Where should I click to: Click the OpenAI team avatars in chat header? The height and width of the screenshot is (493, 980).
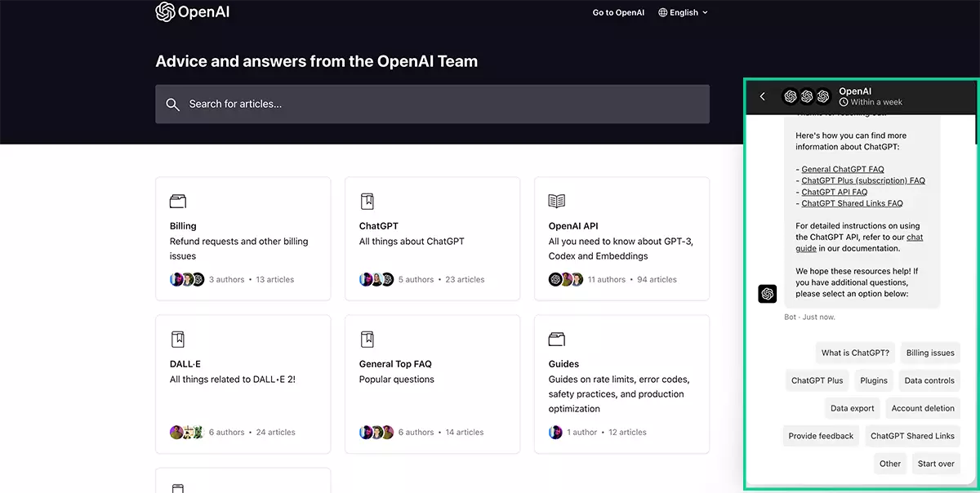pyautogui.click(x=806, y=96)
